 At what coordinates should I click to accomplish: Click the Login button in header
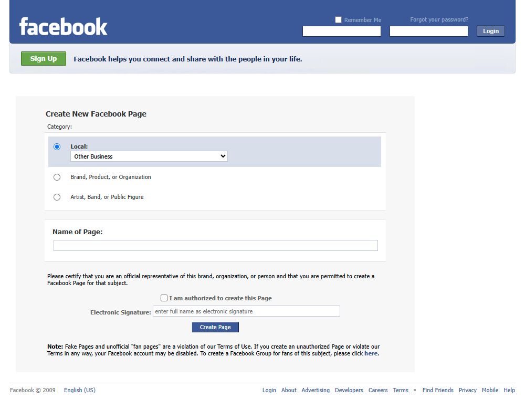pyautogui.click(x=490, y=31)
